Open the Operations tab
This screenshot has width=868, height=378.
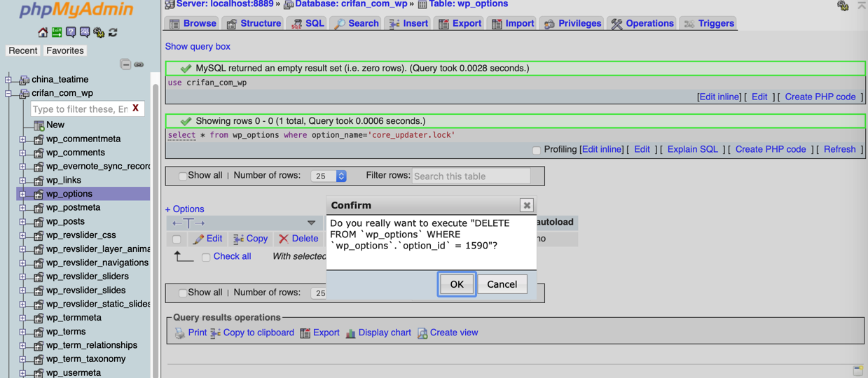pos(642,24)
